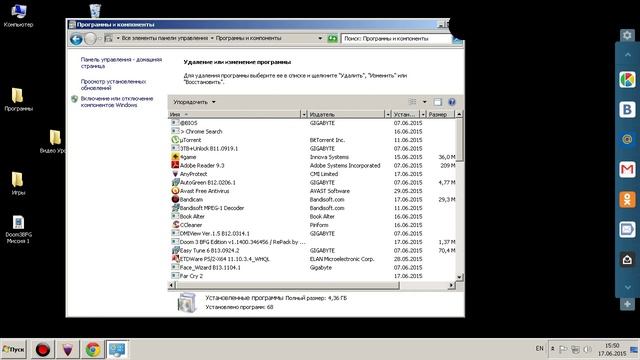Select 3TB+Unlock B11.0919.1 entry
Image resolution: width=640 pixels, height=360 pixels.
[x=313, y=149]
